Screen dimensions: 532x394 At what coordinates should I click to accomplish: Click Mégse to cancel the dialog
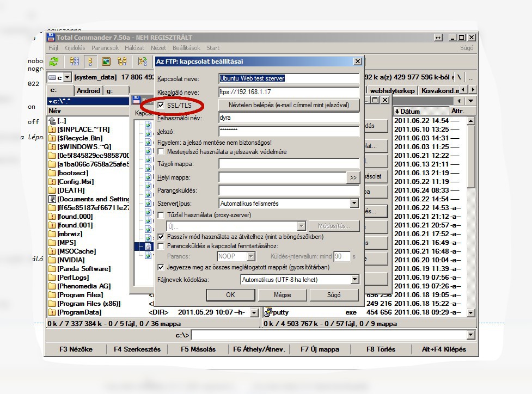282,294
